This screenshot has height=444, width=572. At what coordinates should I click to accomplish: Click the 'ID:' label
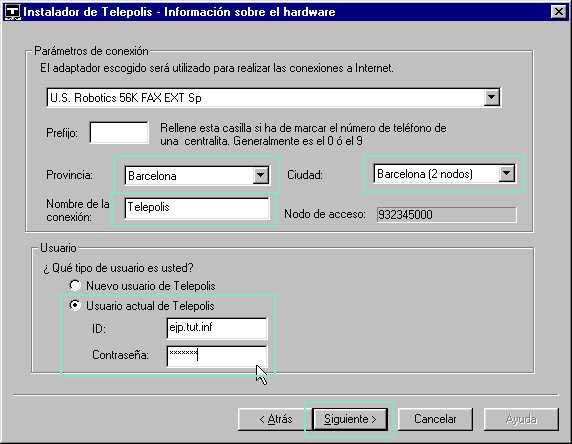click(99, 329)
